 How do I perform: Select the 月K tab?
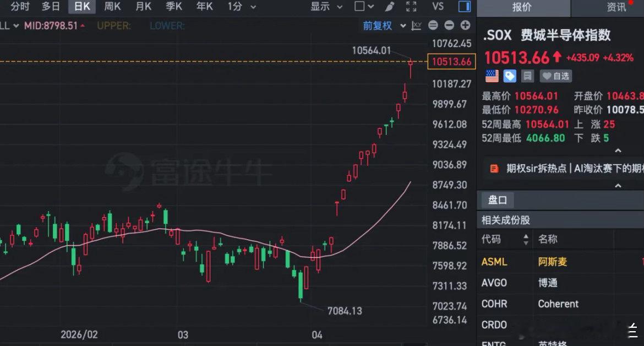click(x=143, y=7)
